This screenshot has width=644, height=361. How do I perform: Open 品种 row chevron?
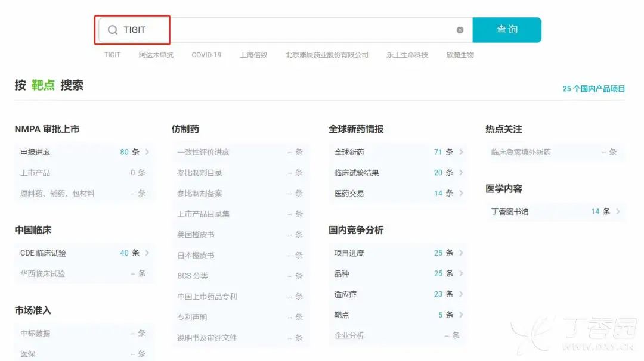tap(461, 273)
